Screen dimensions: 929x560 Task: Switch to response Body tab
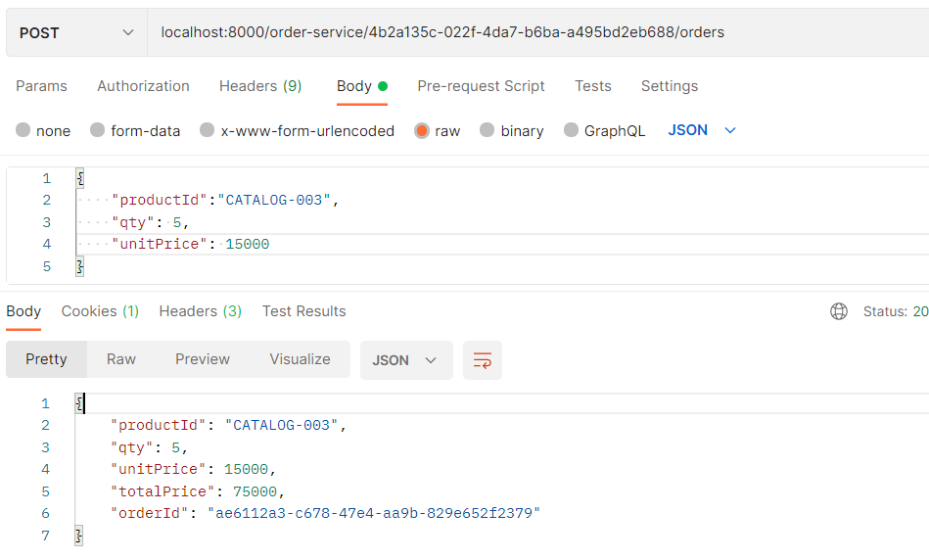coord(23,311)
